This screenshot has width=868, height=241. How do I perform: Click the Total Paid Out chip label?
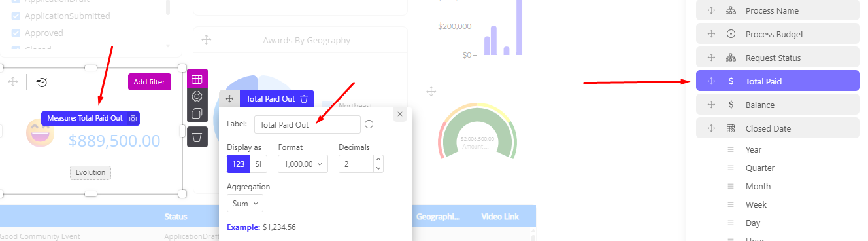(x=270, y=99)
